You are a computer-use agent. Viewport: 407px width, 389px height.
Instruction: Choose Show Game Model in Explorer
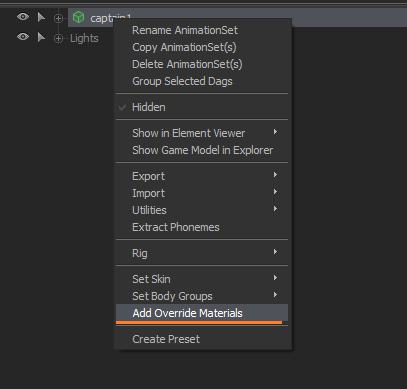point(202,150)
